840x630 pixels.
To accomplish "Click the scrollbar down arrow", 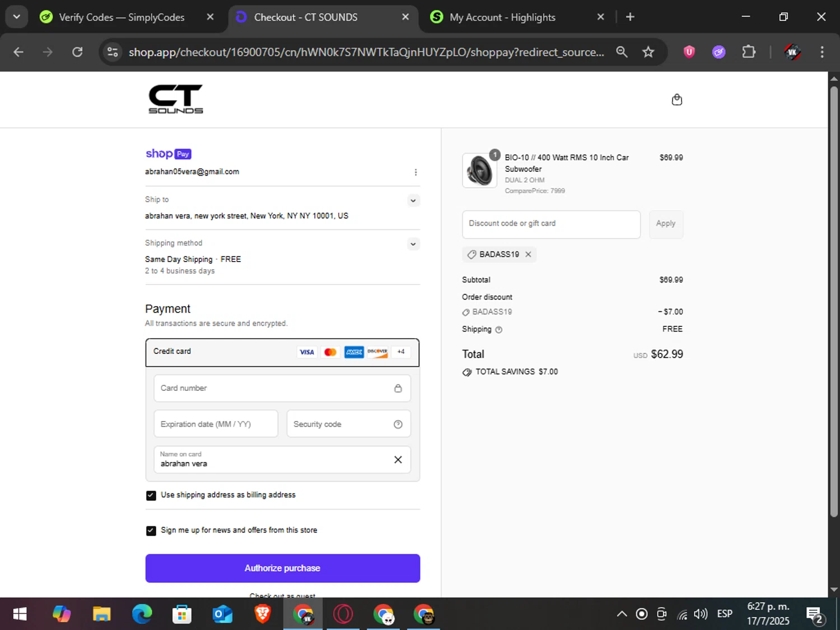I will coord(834,590).
